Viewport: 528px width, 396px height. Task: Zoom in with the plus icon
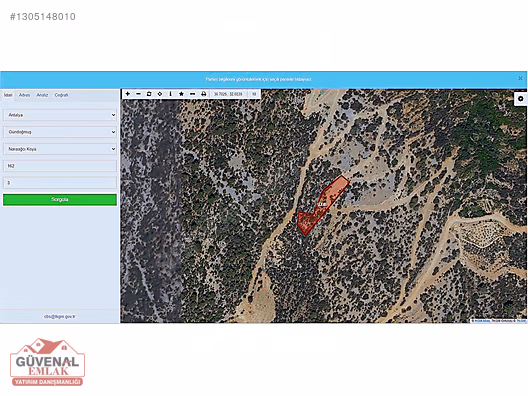(x=128, y=94)
